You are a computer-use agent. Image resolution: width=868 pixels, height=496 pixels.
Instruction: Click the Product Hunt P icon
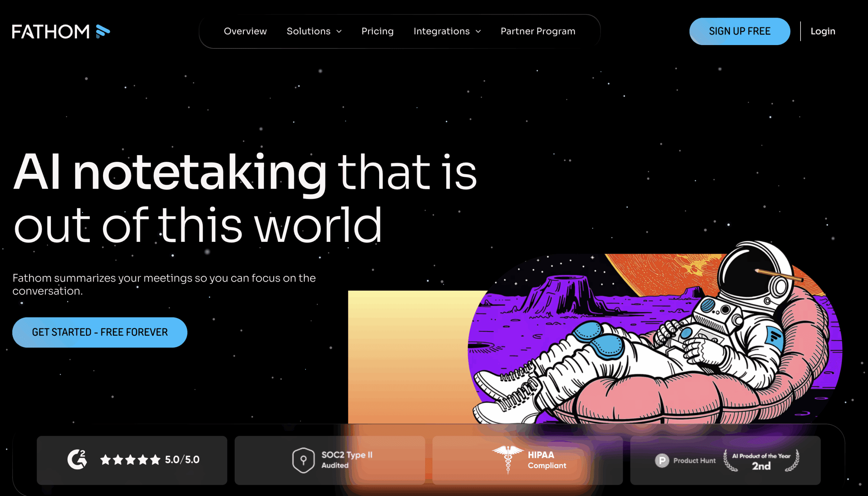(662, 460)
